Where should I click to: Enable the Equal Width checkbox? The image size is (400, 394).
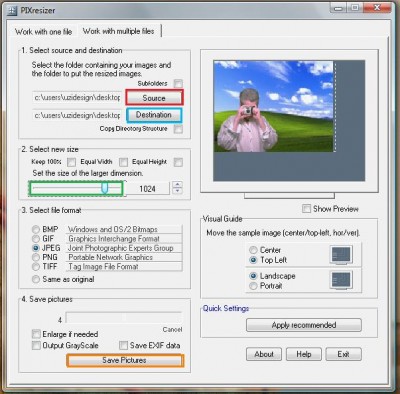[x=123, y=162]
